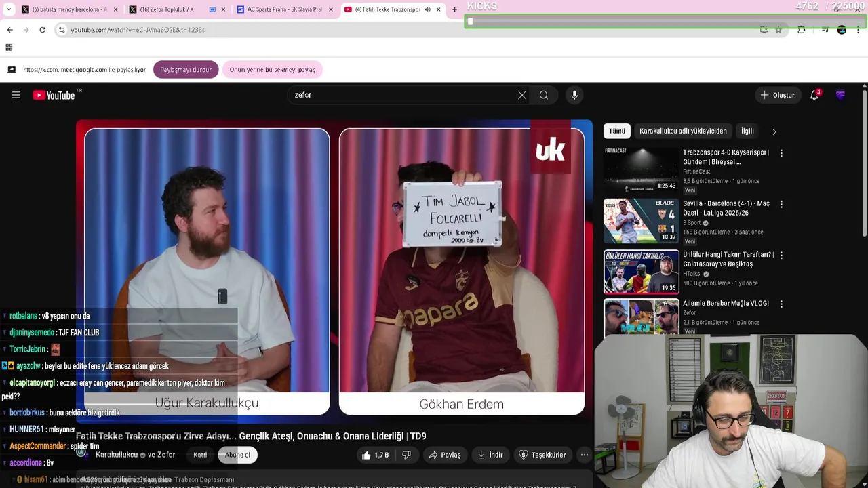868x488 pixels.
Task: View site information for youtube.com
Action: click(x=62, y=30)
